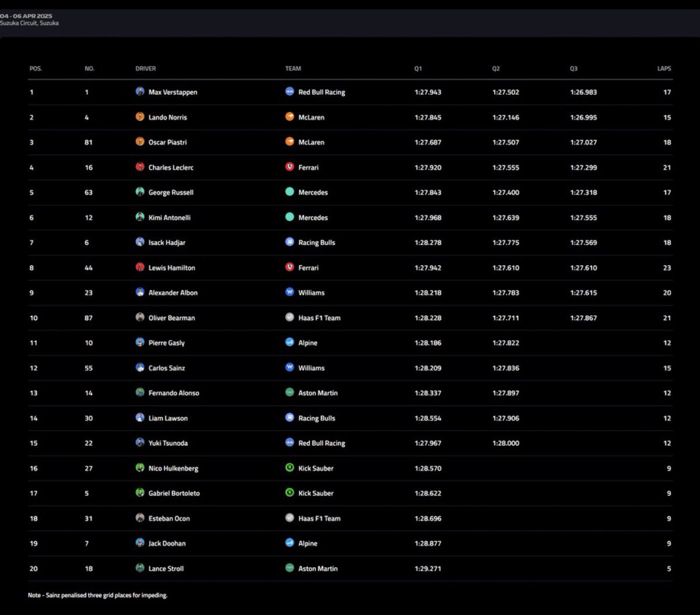Click Alexander Albon's driver avatar icon

(x=140, y=292)
